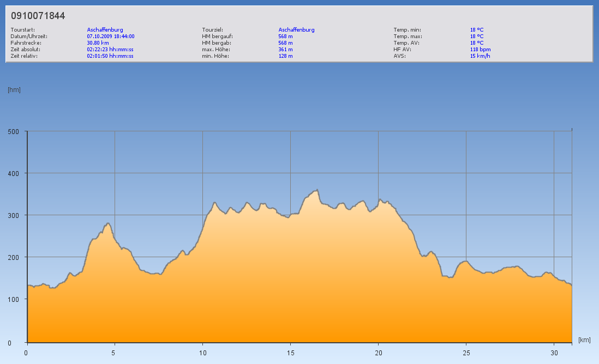The image size is (599, 364).
Task: Click the HM bergauf value 568 m
Action: coord(285,37)
